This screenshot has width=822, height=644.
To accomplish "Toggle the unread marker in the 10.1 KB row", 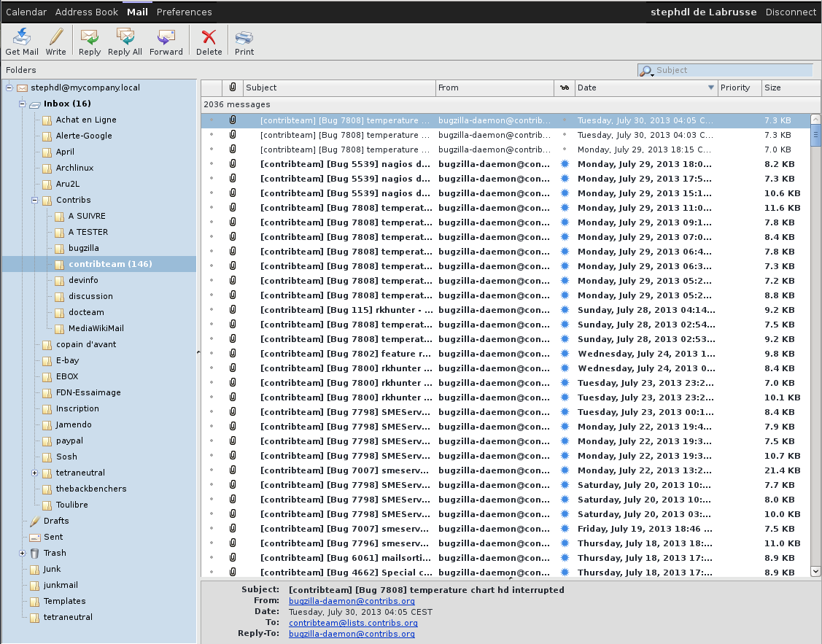I will pos(565,397).
